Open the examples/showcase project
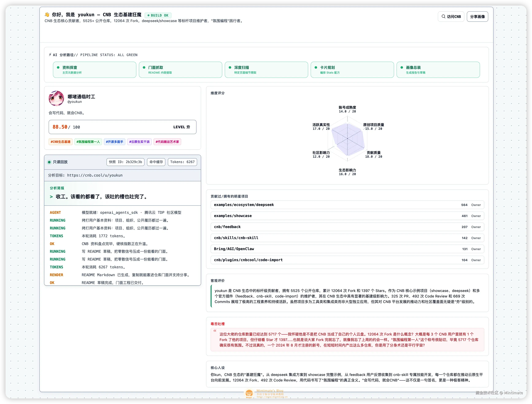This screenshot has height=404, width=532. coord(347,216)
